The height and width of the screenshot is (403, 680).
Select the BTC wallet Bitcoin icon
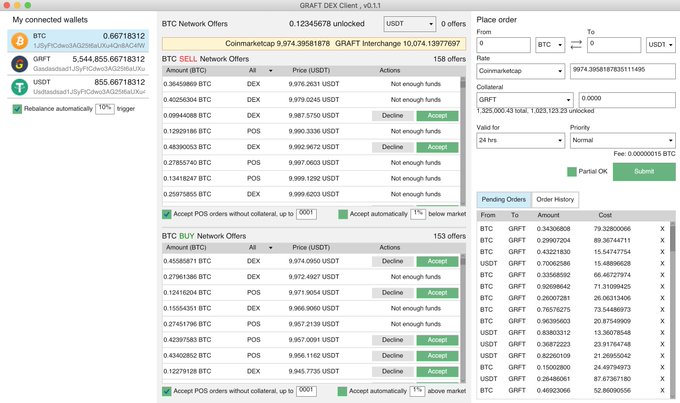(20, 41)
